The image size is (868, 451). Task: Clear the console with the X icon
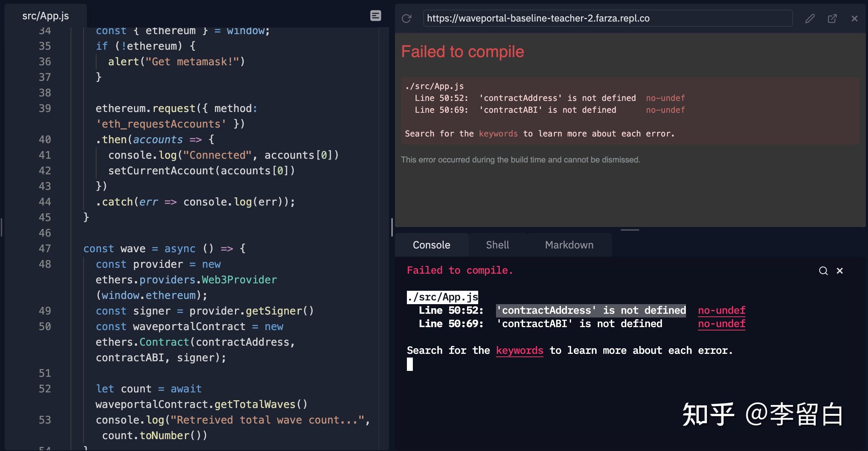(840, 271)
